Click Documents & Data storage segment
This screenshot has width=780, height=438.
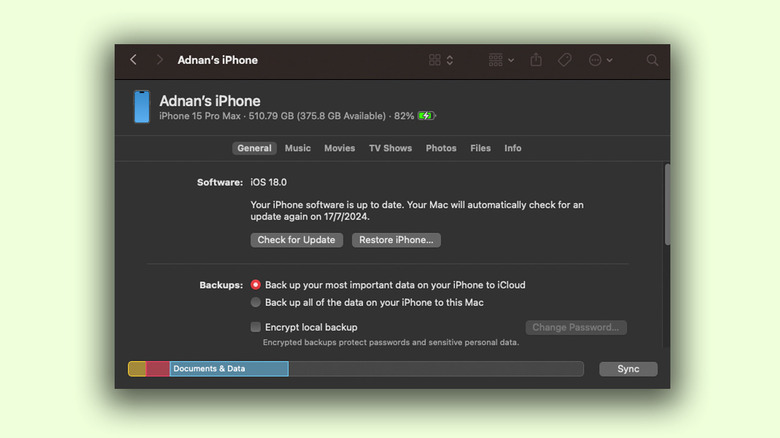(228, 369)
